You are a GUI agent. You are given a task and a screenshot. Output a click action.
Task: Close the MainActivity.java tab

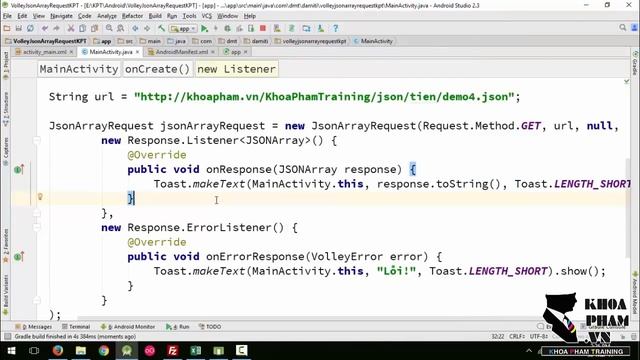(137, 52)
